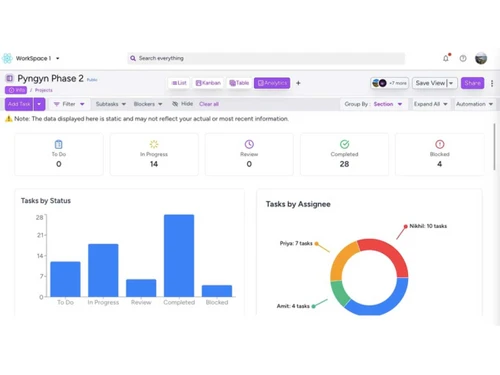This screenshot has width=500, height=375.
Task: Switch to the Kanban view tab
Action: coord(208,83)
